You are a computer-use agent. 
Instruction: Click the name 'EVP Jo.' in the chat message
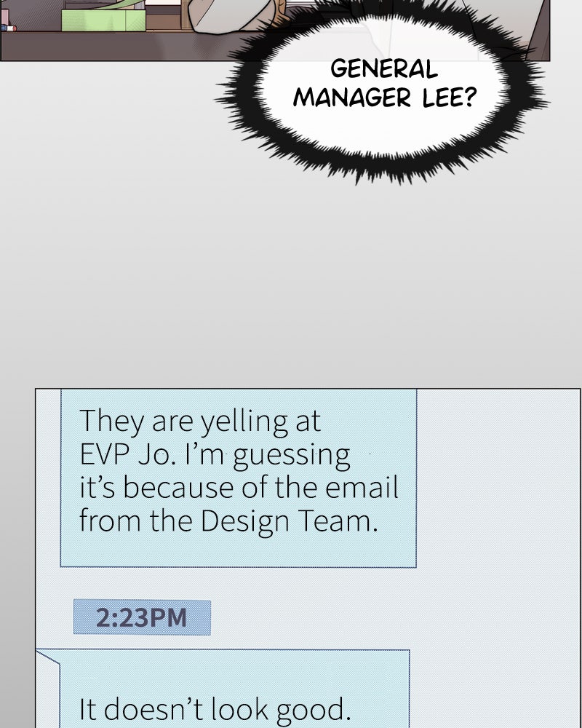point(127,454)
